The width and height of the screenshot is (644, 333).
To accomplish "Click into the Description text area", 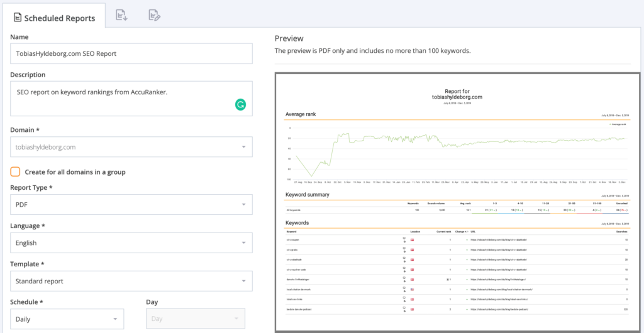I will 131,99.
